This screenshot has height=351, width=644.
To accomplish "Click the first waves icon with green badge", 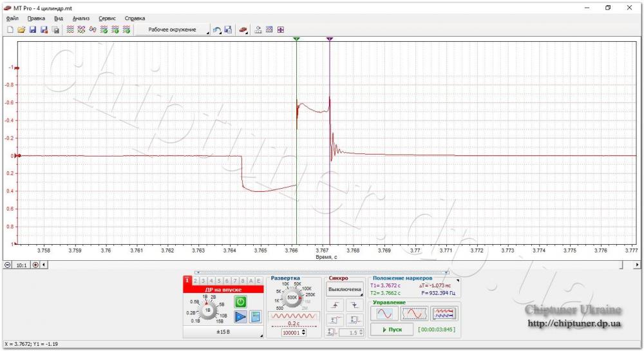I will pyautogui.click(x=104, y=30).
